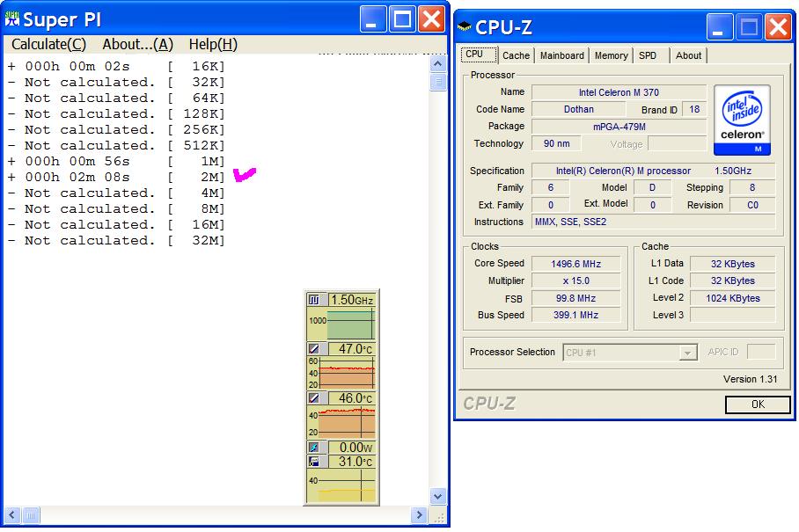The image size is (799, 532).
Task: Close the CPU-Z window
Action: 778,27
